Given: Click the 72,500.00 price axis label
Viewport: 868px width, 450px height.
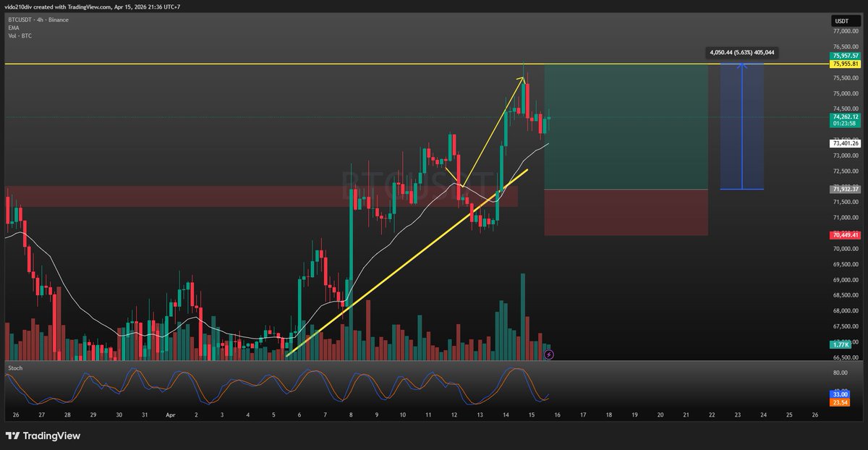Looking at the screenshot, I should pos(846,171).
